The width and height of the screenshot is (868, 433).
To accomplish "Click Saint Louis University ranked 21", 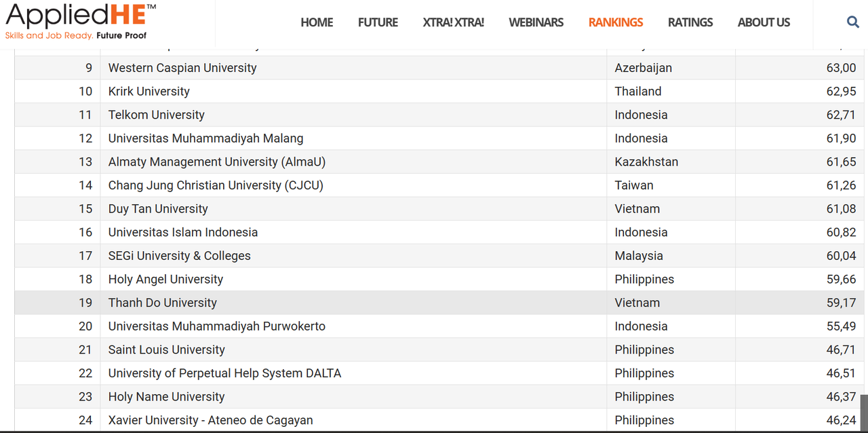I will (166, 350).
